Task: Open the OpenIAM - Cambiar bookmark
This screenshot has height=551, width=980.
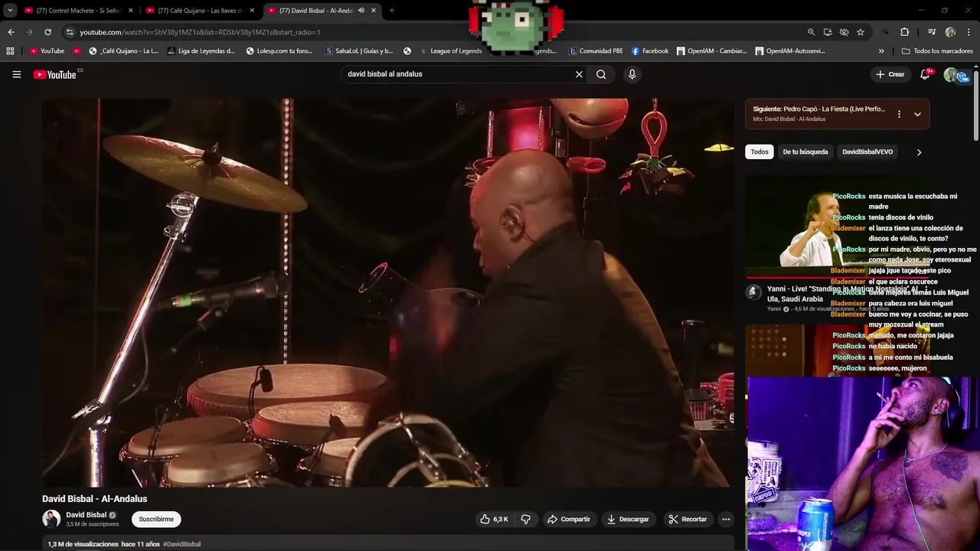Action: (710, 51)
